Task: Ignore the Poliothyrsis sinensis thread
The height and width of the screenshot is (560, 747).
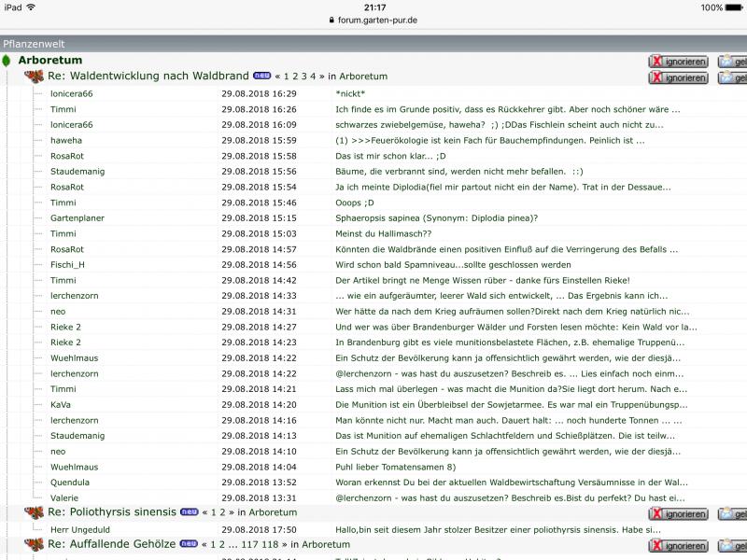Action: tap(678, 513)
